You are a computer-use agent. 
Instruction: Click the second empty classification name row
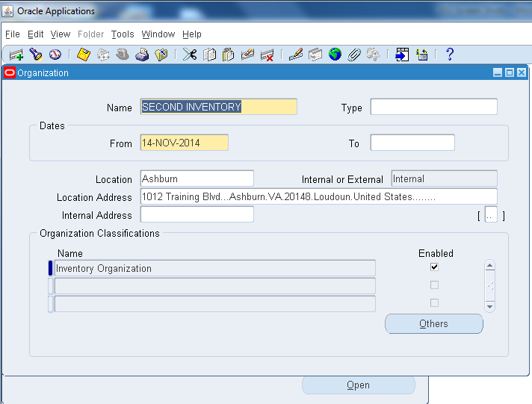[214, 286]
